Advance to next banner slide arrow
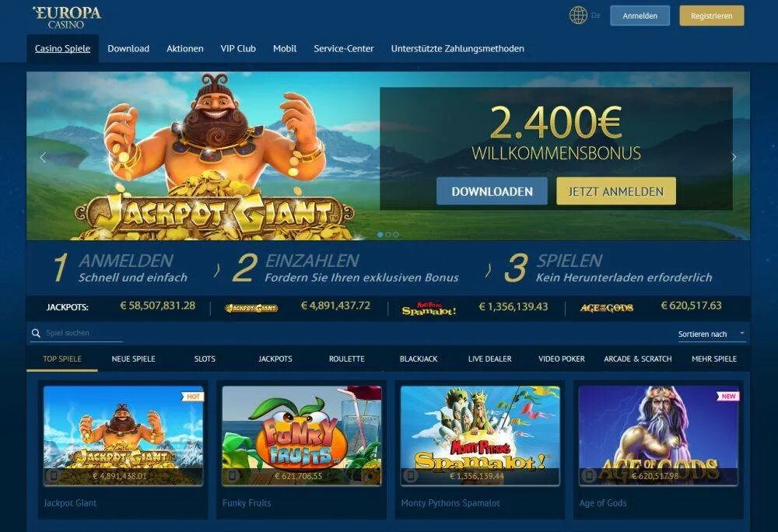 tap(734, 157)
